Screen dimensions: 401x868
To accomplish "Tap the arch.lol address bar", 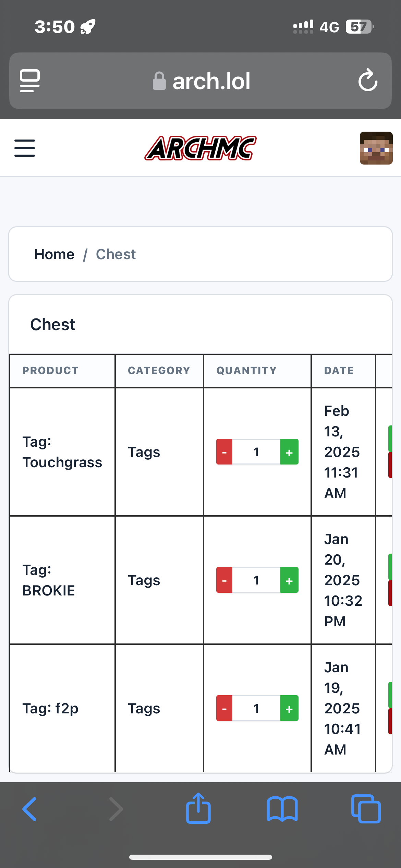I will click(200, 81).
